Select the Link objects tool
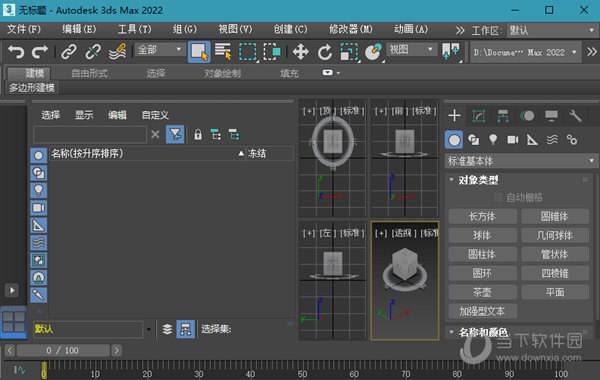 tap(69, 52)
